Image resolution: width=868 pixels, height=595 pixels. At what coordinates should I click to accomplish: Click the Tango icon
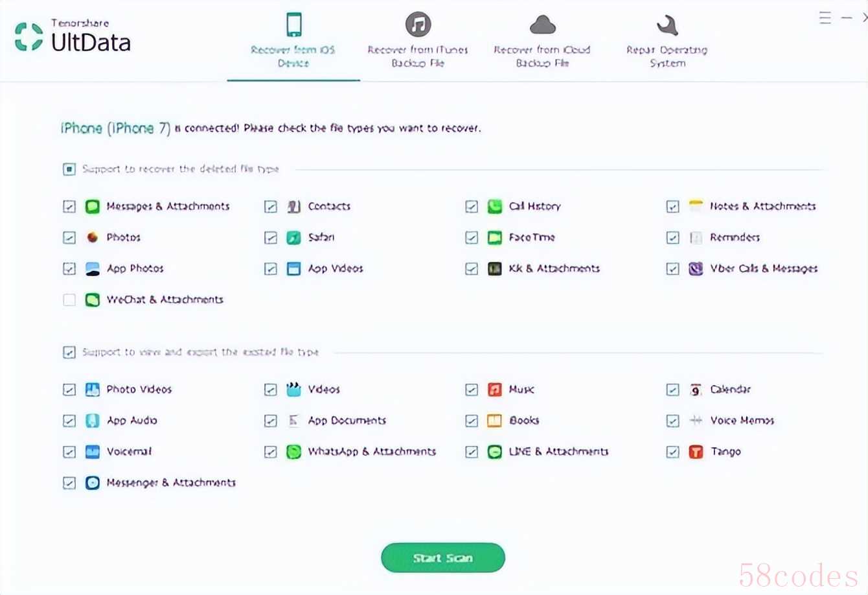click(x=696, y=452)
